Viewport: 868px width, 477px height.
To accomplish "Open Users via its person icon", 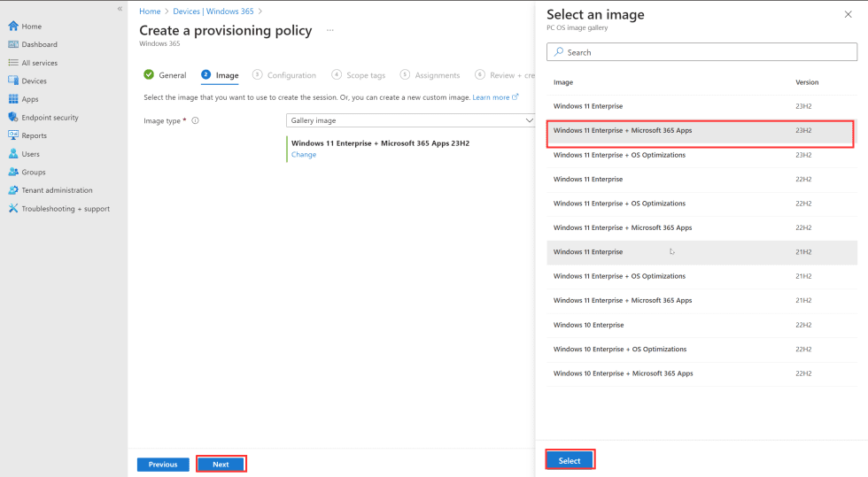I will click(x=13, y=154).
